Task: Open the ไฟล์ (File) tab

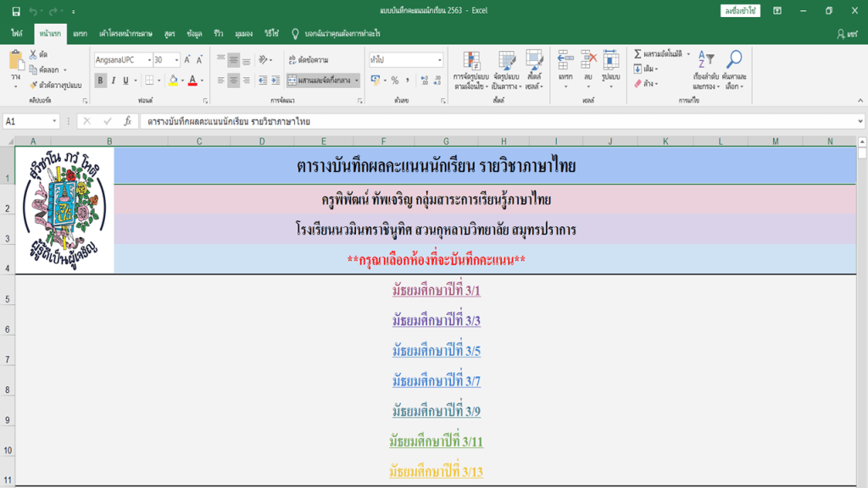Action: click(16, 34)
